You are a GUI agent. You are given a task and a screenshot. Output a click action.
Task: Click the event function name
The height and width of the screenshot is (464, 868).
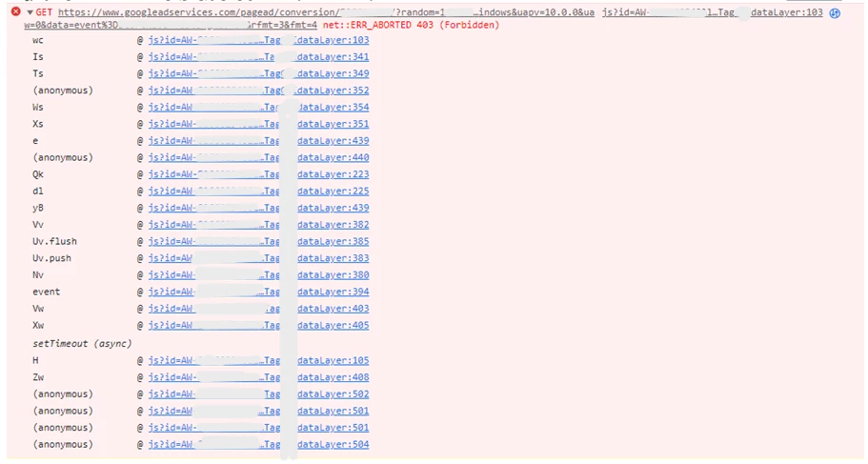tap(47, 292)
